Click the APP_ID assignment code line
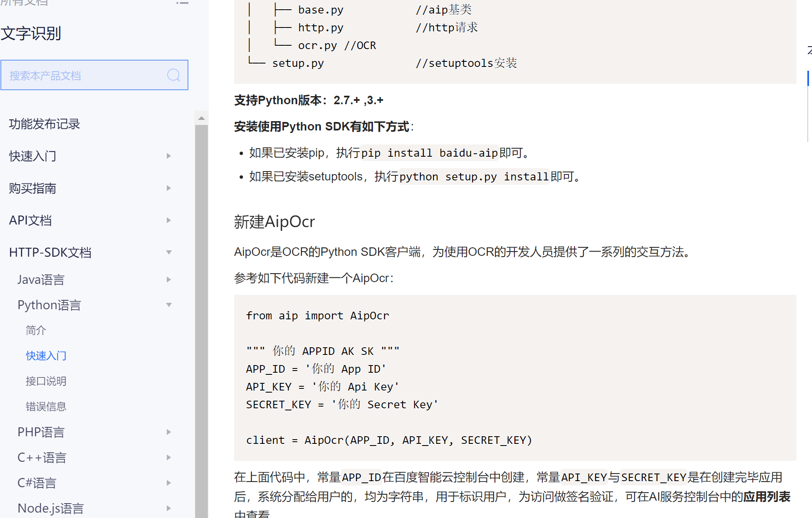This screenshot has height=518, width=812. click(316, 369)
